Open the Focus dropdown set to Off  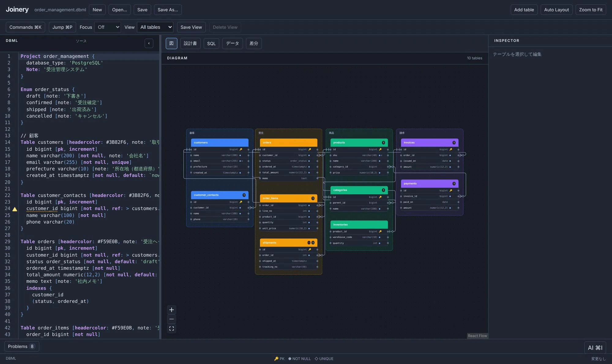click(x=108, y=27)
